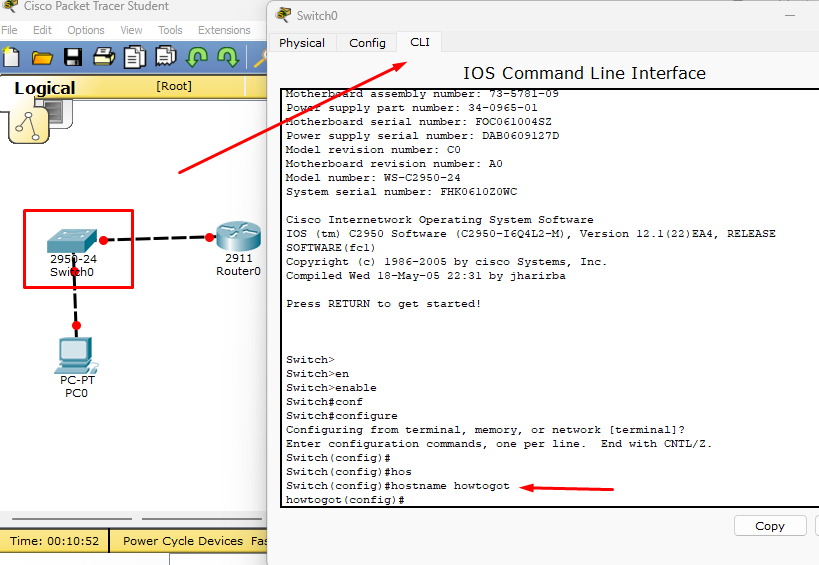
Task: Click the Copy documents icon in toolbar
Action: (135, 57)
